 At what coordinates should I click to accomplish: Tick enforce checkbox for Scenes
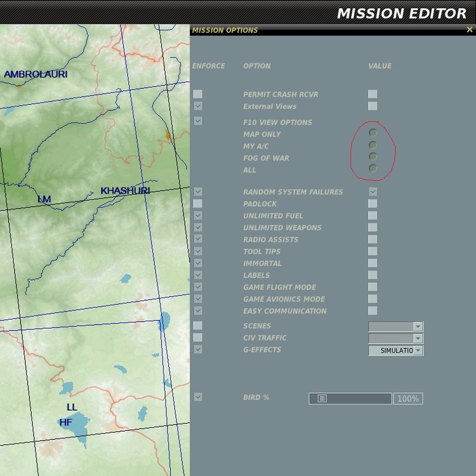(197, 326)
